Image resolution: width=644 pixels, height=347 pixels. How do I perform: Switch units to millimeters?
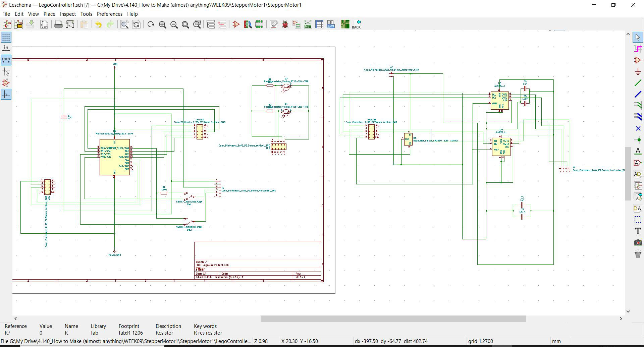(6, 60)
